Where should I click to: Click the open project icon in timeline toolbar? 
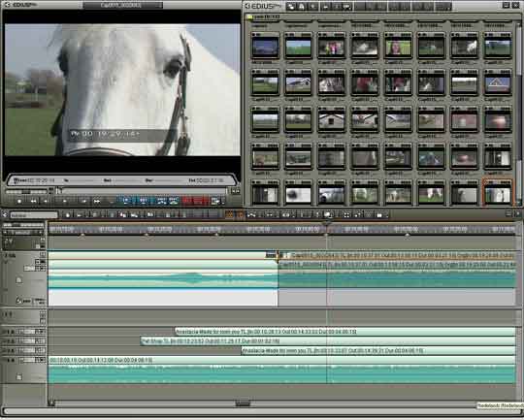point(79,215)
